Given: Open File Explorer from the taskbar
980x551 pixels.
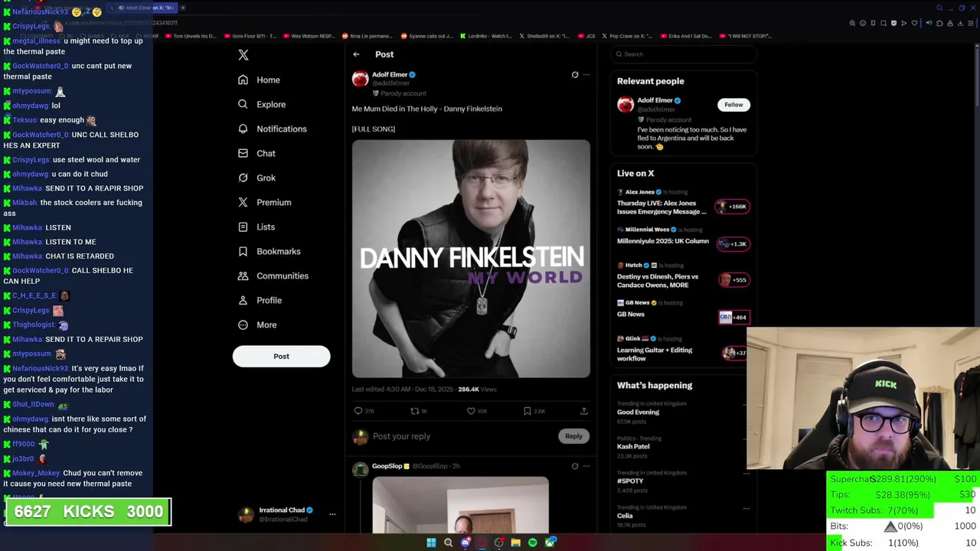Looking at the screenshot, I should (516, 543).
